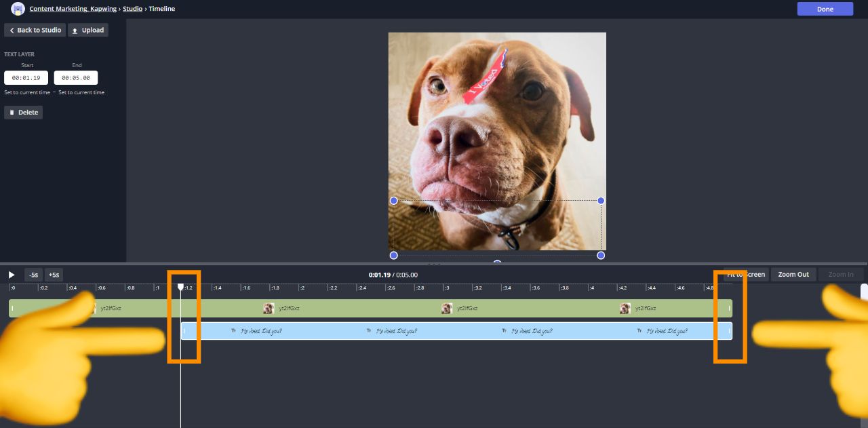Click the Kapwing cat logo icon
This screenshot has width=868, height=428.
[x=18, y=9]
